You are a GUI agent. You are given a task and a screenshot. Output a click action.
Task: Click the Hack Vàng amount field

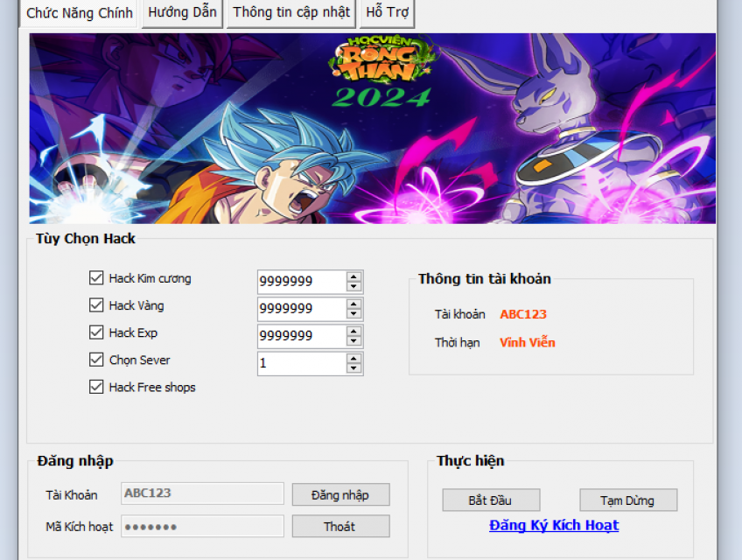tap(302, 309)
